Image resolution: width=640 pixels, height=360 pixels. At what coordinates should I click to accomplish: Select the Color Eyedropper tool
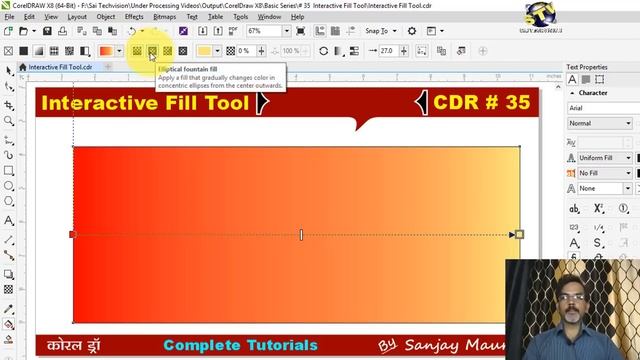click(9, 309)
